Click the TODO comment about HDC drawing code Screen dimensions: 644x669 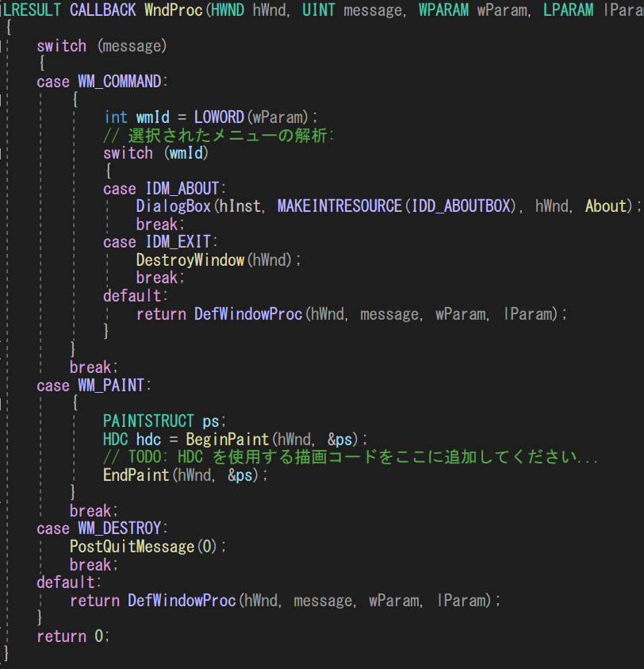coord(351,457)
